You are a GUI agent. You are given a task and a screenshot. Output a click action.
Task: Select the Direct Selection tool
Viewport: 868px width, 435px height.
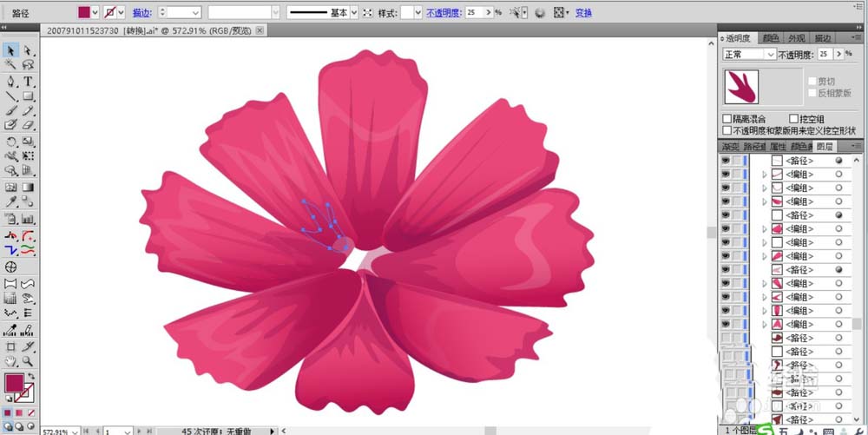pos(29,51)
